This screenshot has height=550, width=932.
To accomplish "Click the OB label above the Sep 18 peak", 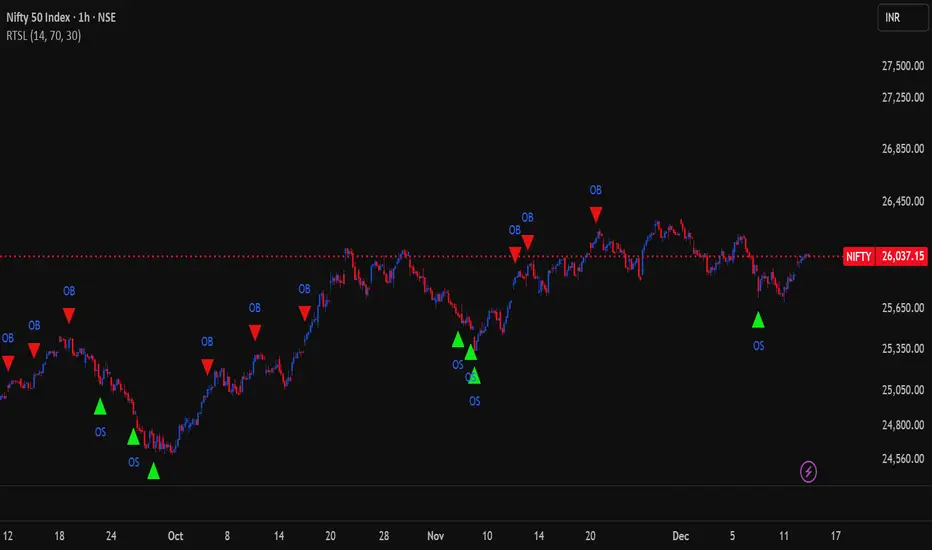I will click(x=69, y=291).
